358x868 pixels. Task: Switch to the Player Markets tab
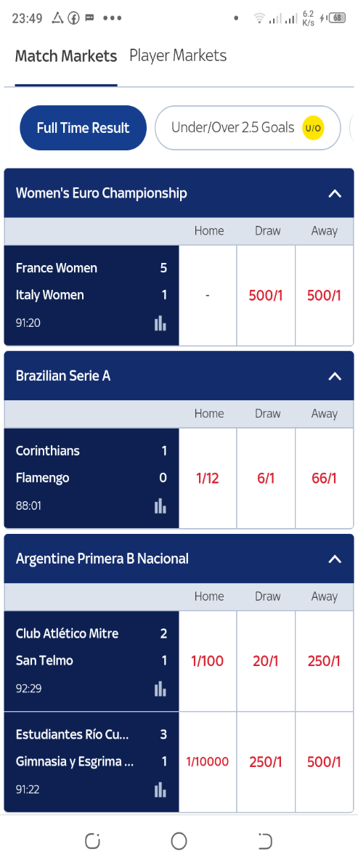[178, 56]
